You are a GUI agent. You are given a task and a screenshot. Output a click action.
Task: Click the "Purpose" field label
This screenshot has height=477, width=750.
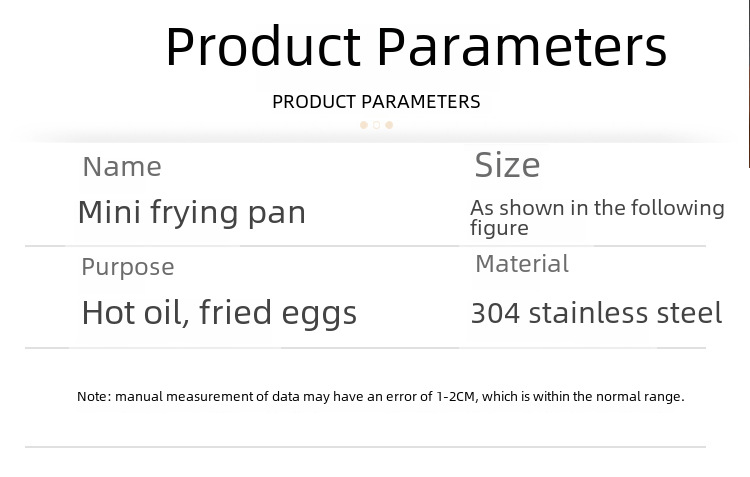pos(127,267)
